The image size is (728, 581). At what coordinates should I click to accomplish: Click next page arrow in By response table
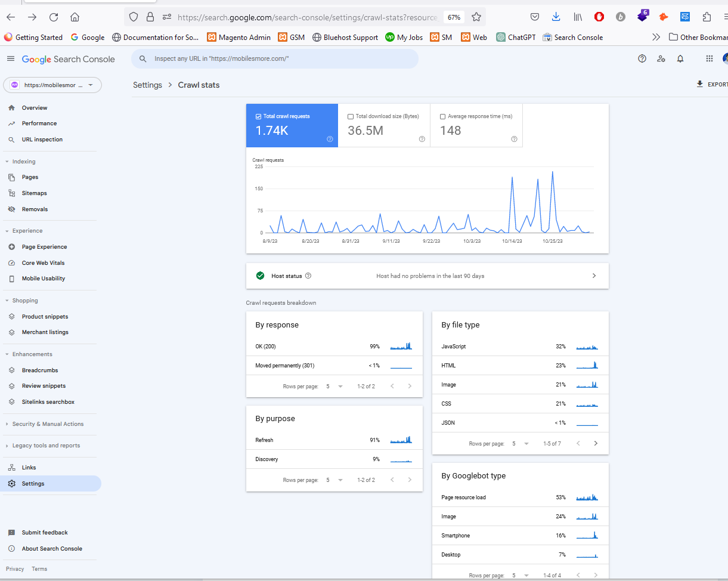[410, 386]
